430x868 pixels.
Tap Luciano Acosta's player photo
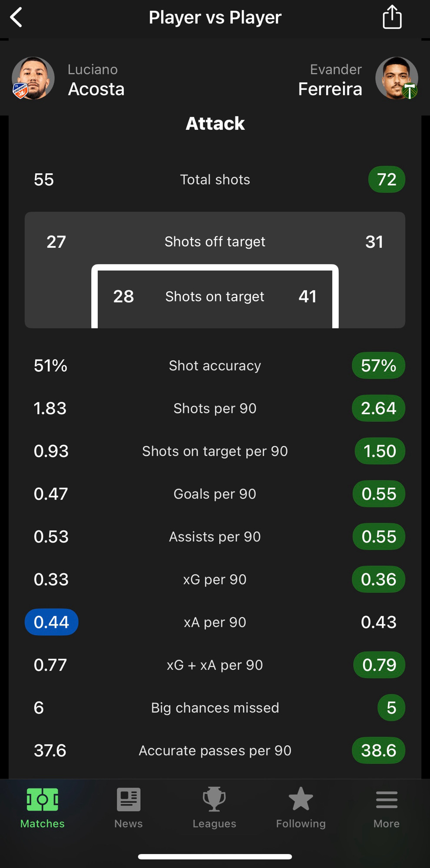pyautogui.click(x=33, y=78)
